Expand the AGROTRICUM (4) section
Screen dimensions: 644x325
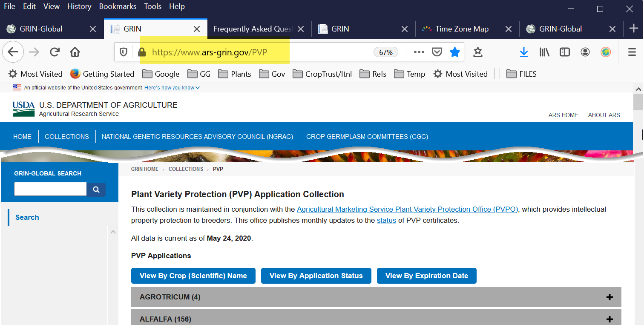pos(376,297)
